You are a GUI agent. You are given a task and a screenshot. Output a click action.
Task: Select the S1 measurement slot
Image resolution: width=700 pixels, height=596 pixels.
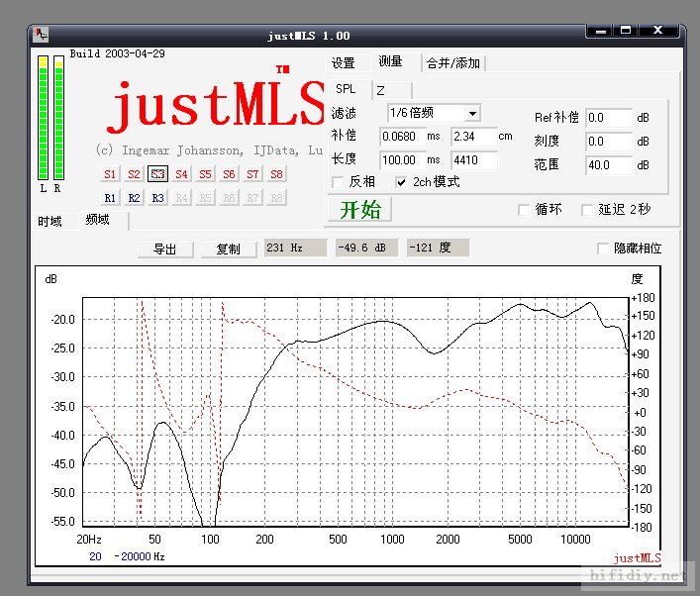(110, 174)
